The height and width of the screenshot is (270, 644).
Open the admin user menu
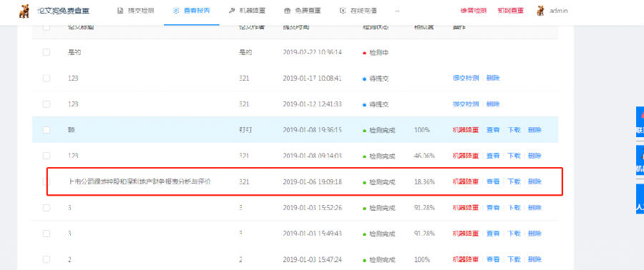point(552,11)
